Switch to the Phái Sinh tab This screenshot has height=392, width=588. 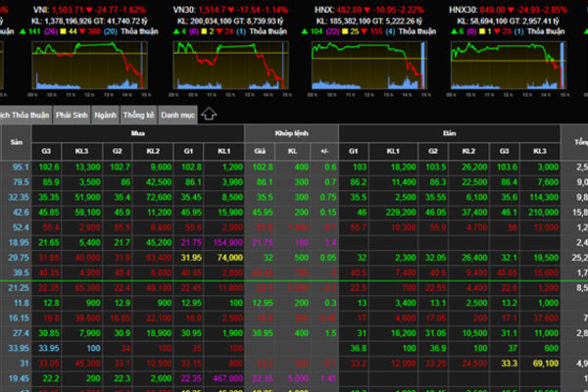[72, 115]
